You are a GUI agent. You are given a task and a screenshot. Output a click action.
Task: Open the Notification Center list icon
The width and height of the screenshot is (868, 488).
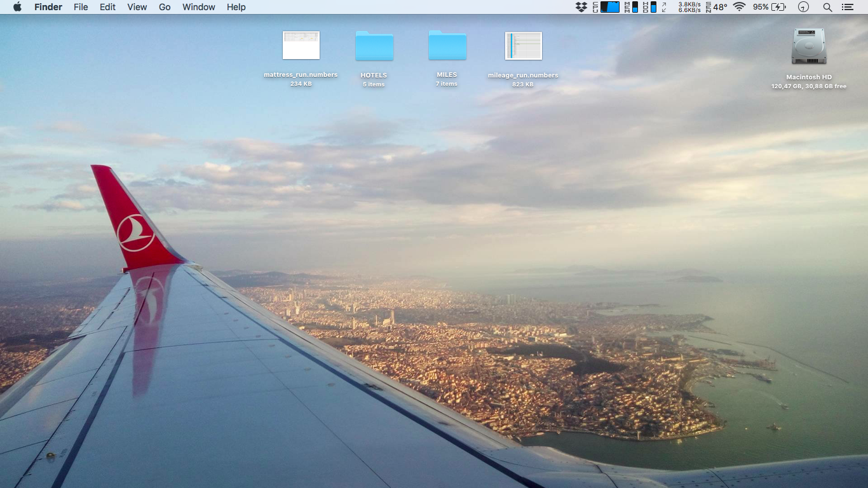[847, 7]
